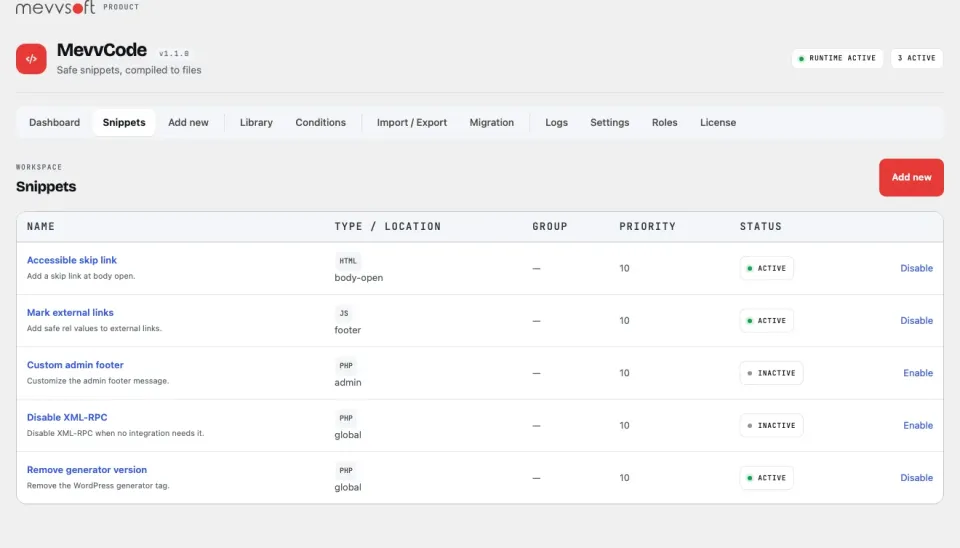Disable the Remove generator version snippet

pyautogui.click(x=916, y=478)
